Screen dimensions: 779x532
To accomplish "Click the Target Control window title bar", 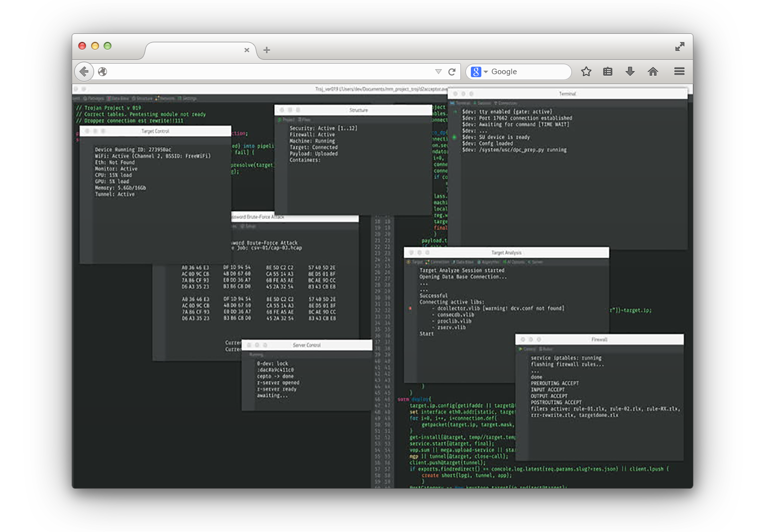I will (155, 131).
